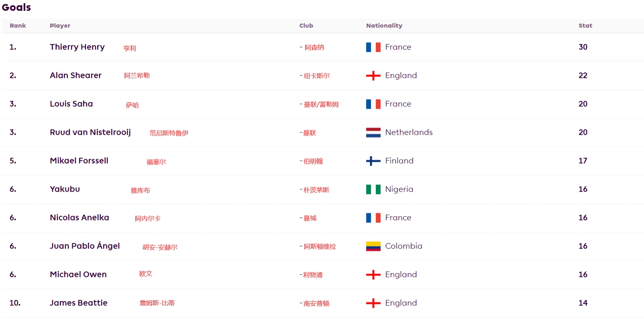Click the Netherlands flag icon
Image resolution: width=644 pixels, height=318 pixels.
coord(373,132)
